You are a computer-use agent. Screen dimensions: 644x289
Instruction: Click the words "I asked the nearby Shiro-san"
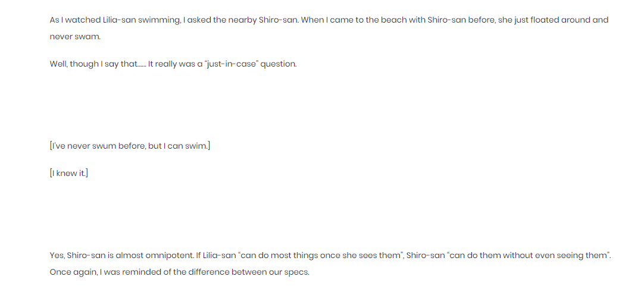pyautogui.click(x=240, y=20)
